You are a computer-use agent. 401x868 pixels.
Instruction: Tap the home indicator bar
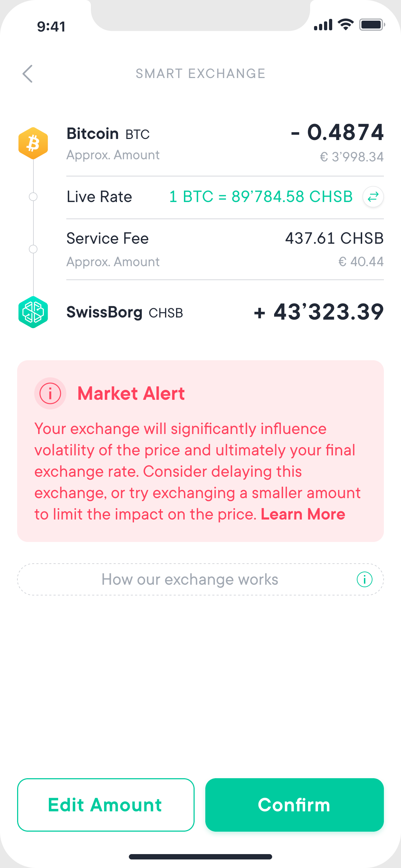200,857
